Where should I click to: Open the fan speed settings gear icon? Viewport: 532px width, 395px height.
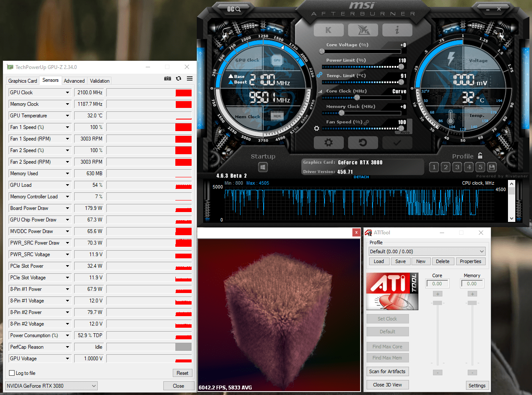[317, 128]
